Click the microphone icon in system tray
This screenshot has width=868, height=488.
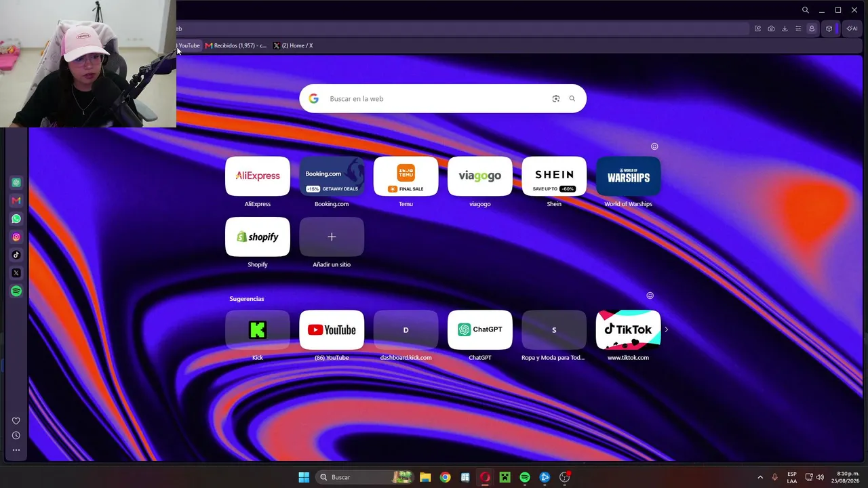[774, 477]
